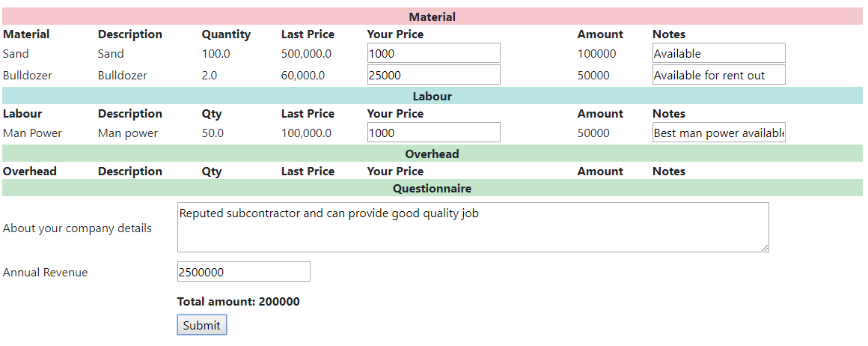The height and width of the screenshot is (346, 868).
Task: Edit Bulldozer Notes 'Available for rent out'
Action: click(718, 75)
